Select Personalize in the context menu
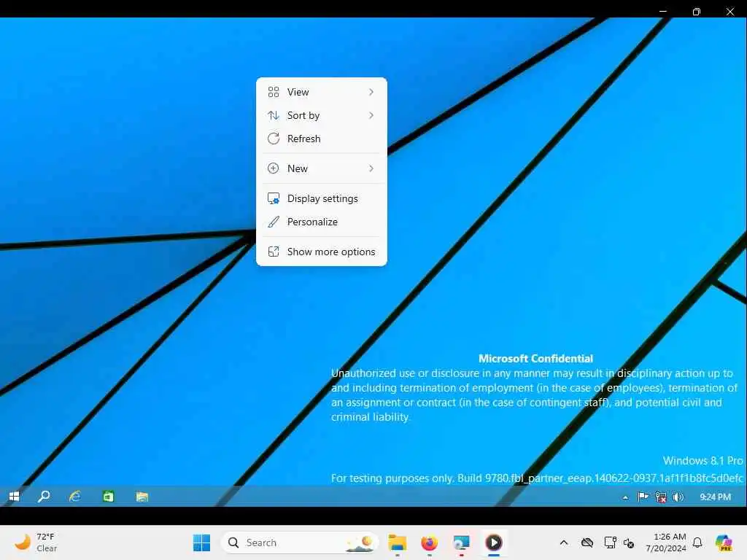The width and height of the screenshot is (747, 560). click(321, 222)
